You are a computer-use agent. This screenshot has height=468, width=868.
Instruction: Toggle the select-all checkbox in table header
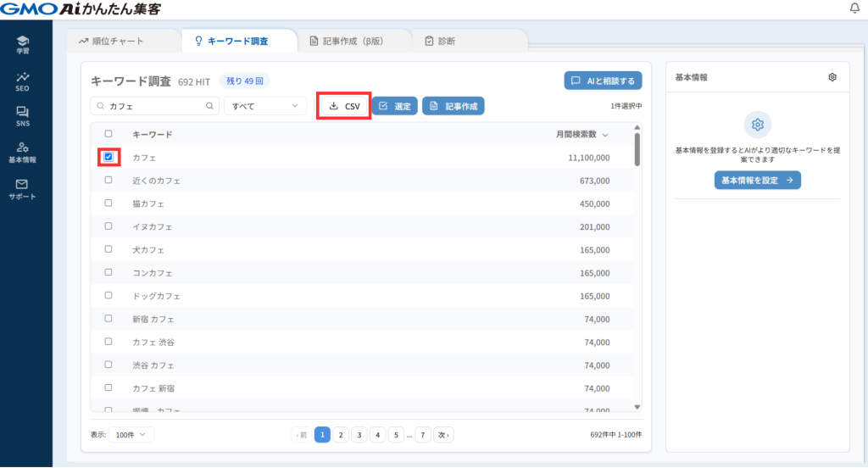click(108, 134)
